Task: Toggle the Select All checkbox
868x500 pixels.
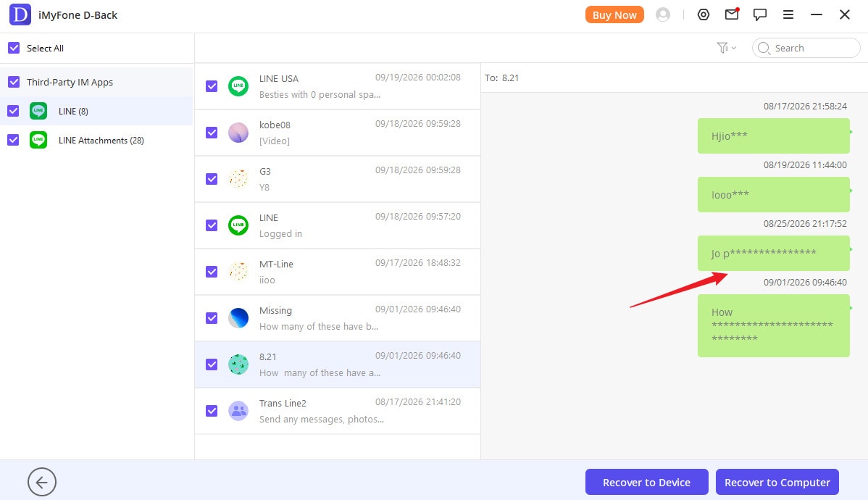Action: pos(14,48)
